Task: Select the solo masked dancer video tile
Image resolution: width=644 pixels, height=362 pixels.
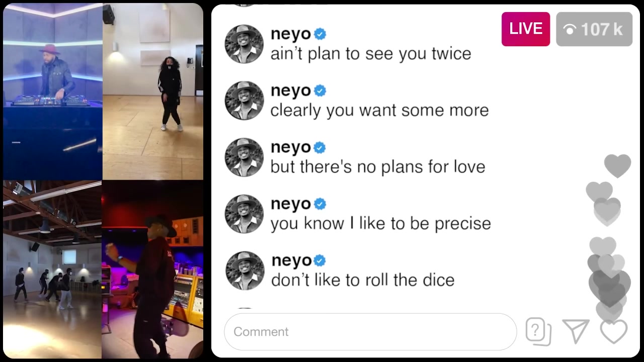Action: pos(153,91)
